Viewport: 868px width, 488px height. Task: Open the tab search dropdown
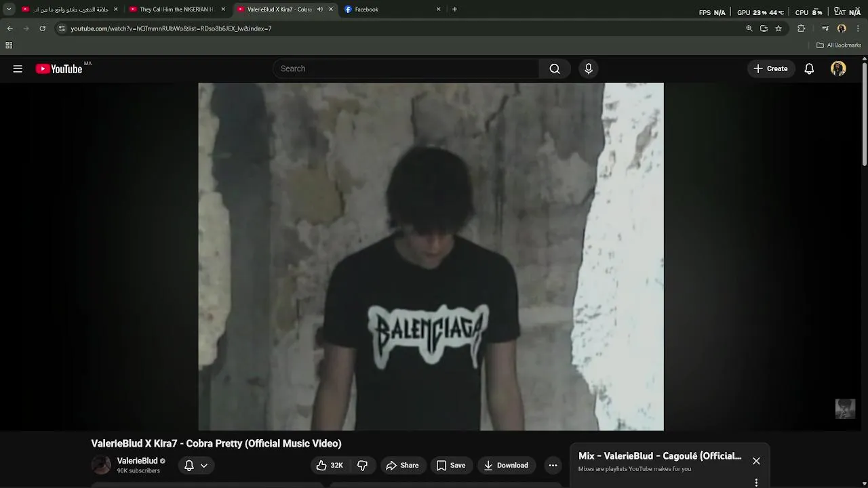coord(9,9)
